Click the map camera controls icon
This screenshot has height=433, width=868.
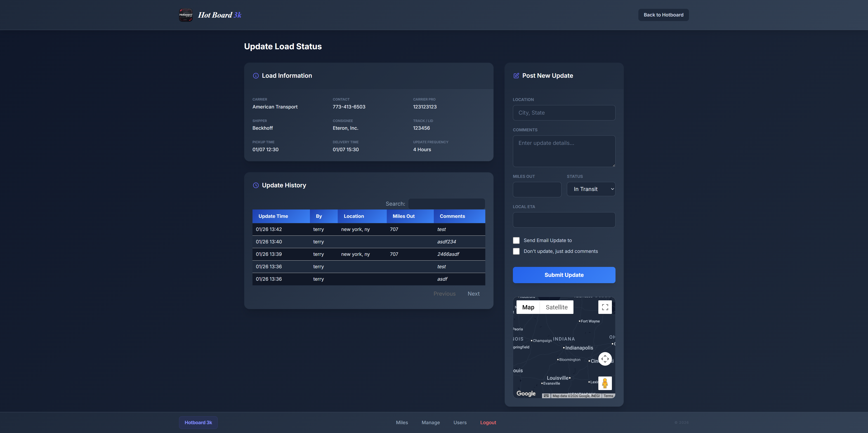pyautogui.click(x=605, y=359)
